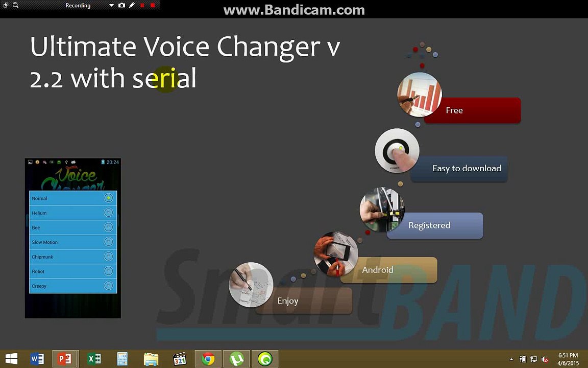Select the Normal voice radio button
The width and height of the screenshot is (588, 368).
[108, 198]
